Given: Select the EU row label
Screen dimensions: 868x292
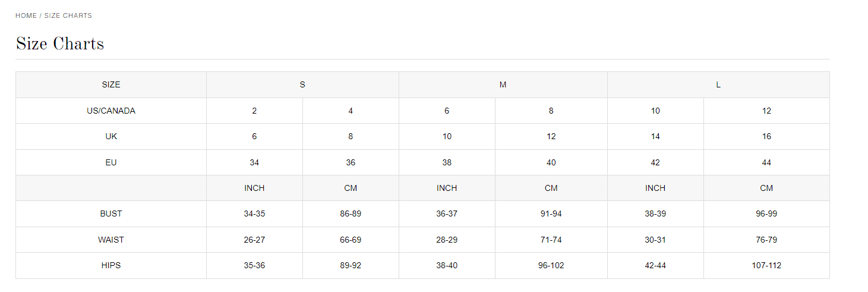Looking at the screenshot, I should point(111,162).
